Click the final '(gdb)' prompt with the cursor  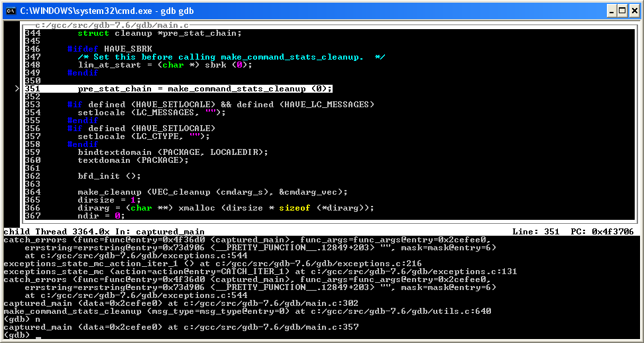pyautogui.click(x=23, y=335)
